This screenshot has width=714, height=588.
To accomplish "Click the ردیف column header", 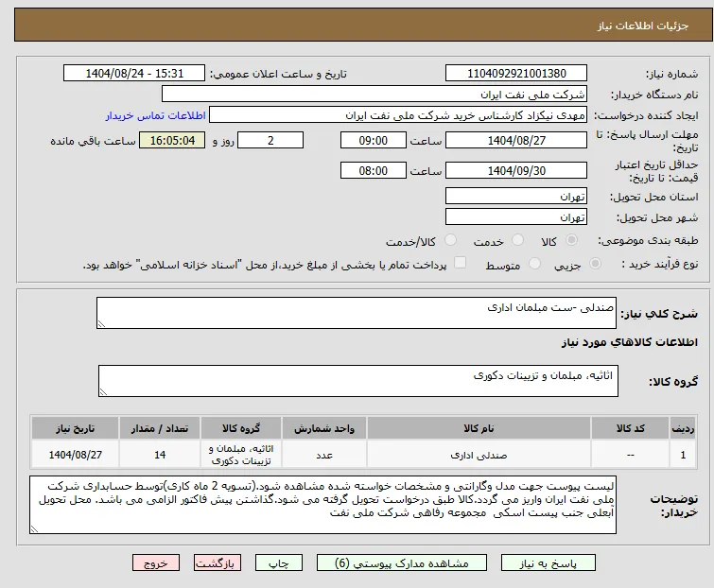I will pos(683,428).
